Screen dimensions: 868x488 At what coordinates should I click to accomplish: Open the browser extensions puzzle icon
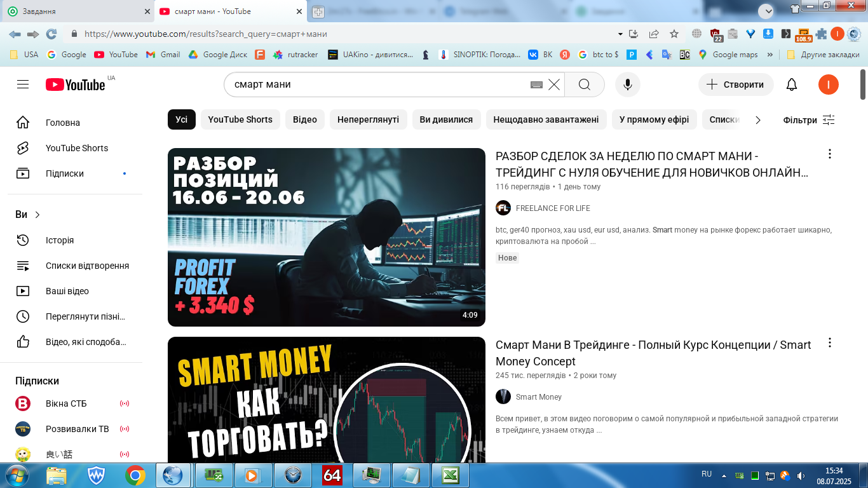(821, 34)
